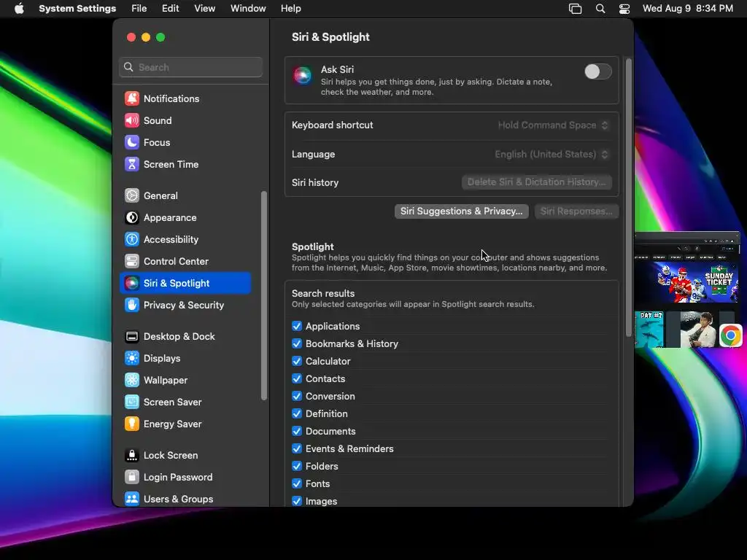747x560 pixels.
Task: Toggle the Calculator checkbox
Action: click(x=297, y=361)
